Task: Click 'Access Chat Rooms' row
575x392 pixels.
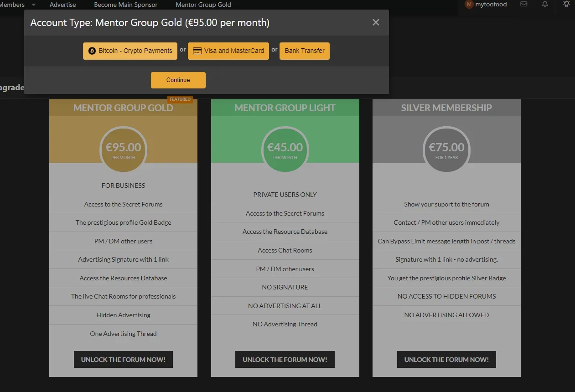Action: coord(285,250)
